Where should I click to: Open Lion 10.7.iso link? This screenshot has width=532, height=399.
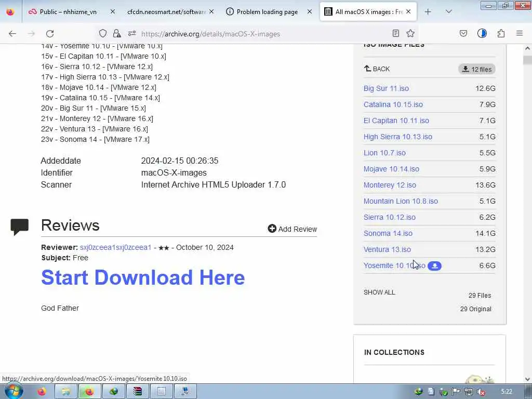pyautogui.click(x=384, y=153)
